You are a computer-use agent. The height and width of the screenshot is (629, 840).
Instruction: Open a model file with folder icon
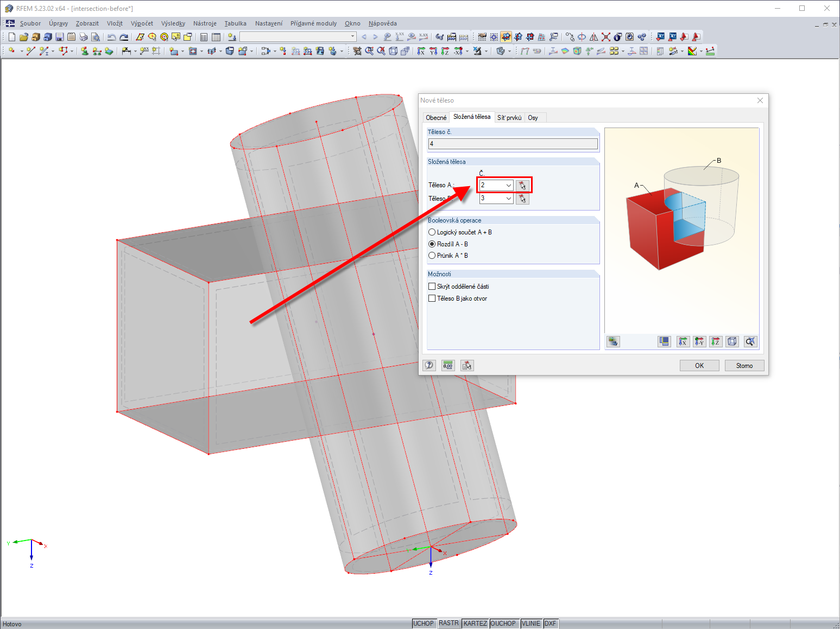(x=23, y=37)
